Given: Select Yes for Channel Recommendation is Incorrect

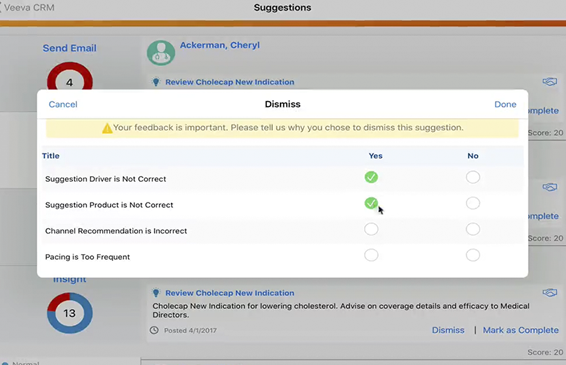Looking at the screenshot, I should [371, 229].
